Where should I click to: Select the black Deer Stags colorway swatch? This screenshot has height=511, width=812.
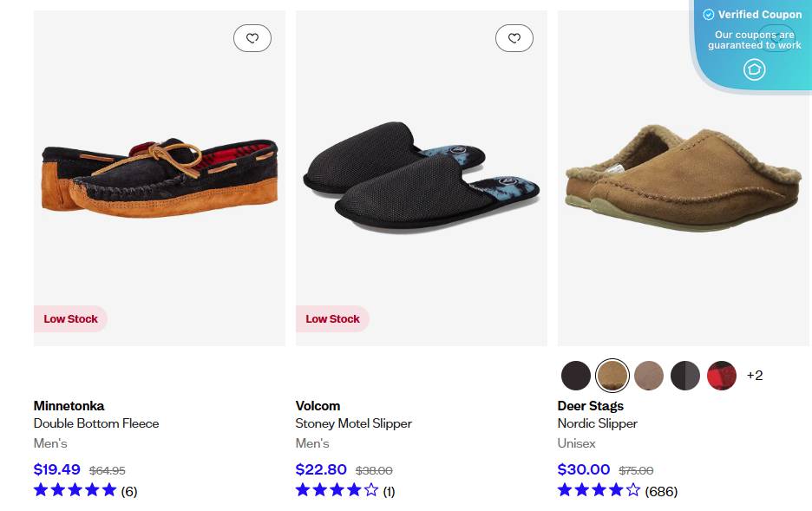point(575,375)
